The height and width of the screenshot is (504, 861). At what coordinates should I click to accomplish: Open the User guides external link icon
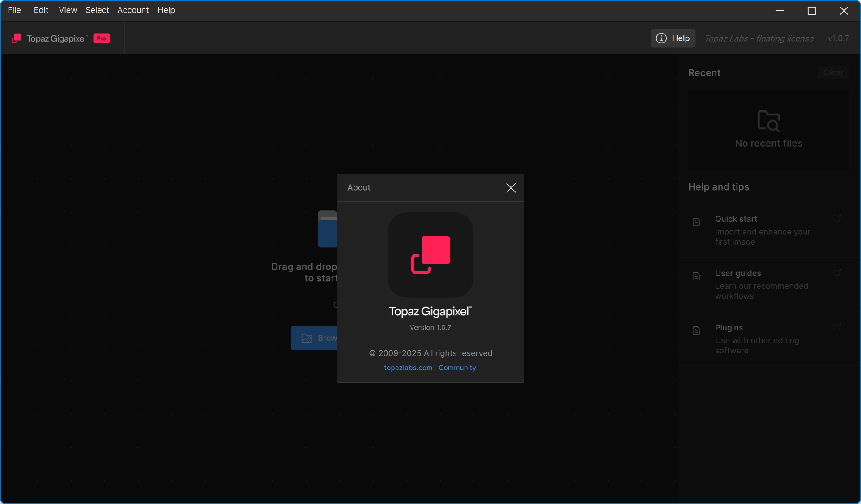click(x=837, y=273)
